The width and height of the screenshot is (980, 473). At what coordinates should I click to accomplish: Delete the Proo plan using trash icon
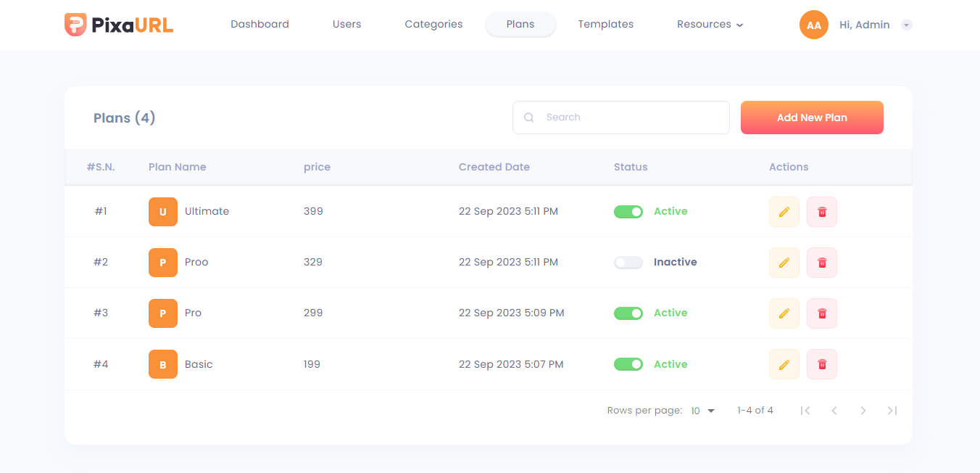(x=822, y=263)
